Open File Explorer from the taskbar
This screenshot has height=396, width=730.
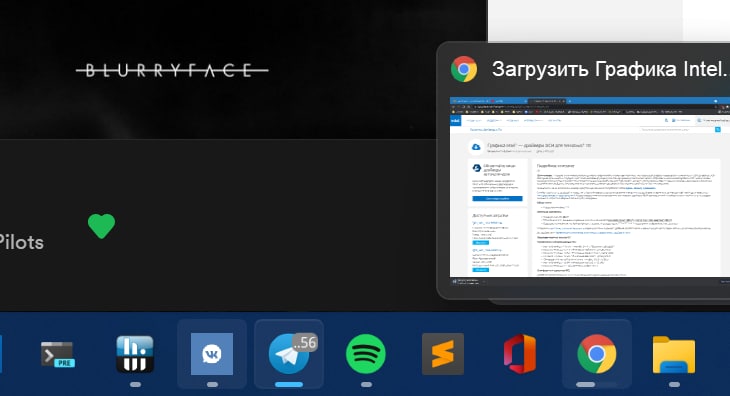coord(674,355)
